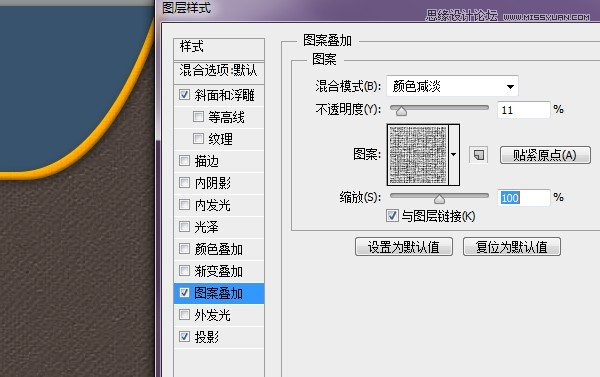Create new preset from current pattern icon

(478, 155)
